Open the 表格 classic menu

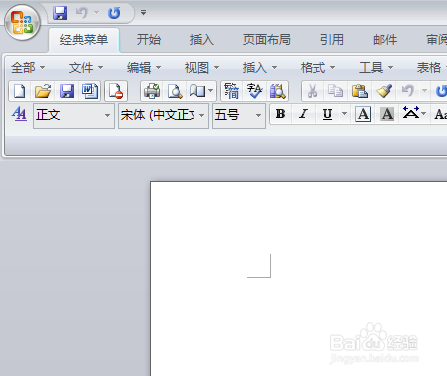coord(431,68)
